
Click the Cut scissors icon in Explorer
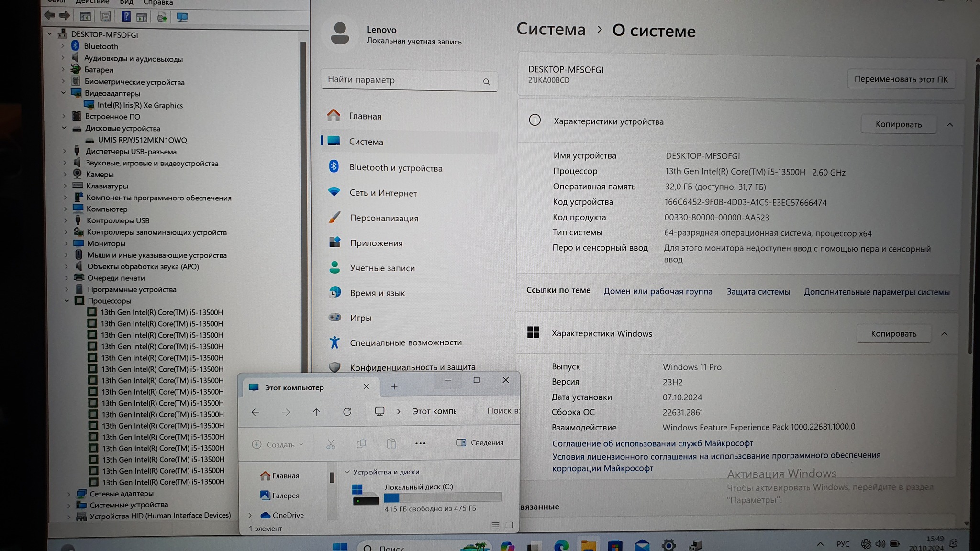pyautogui.click(x=331, y=444)
